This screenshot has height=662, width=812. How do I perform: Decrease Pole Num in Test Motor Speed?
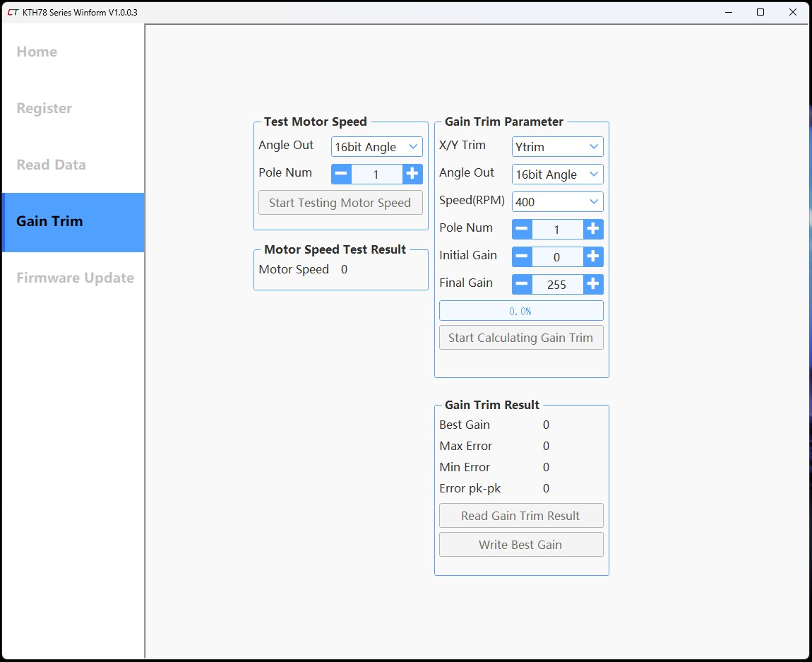tap(341, 174)
